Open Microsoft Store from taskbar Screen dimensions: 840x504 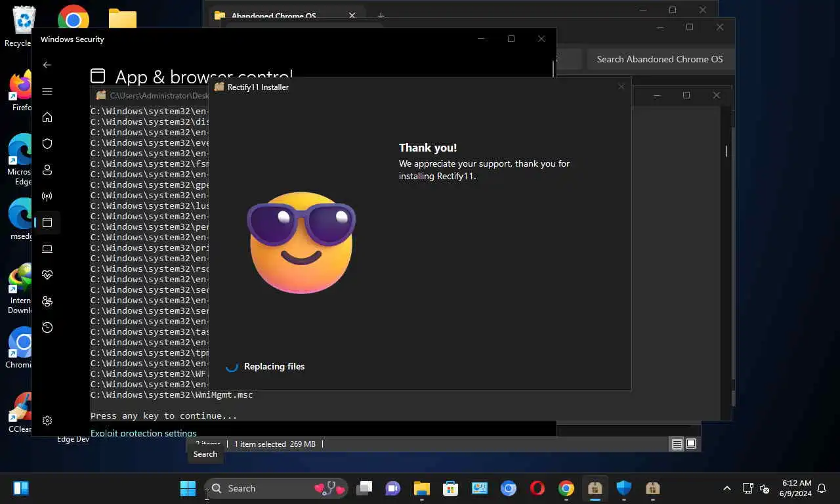click(x=450, y=488)
